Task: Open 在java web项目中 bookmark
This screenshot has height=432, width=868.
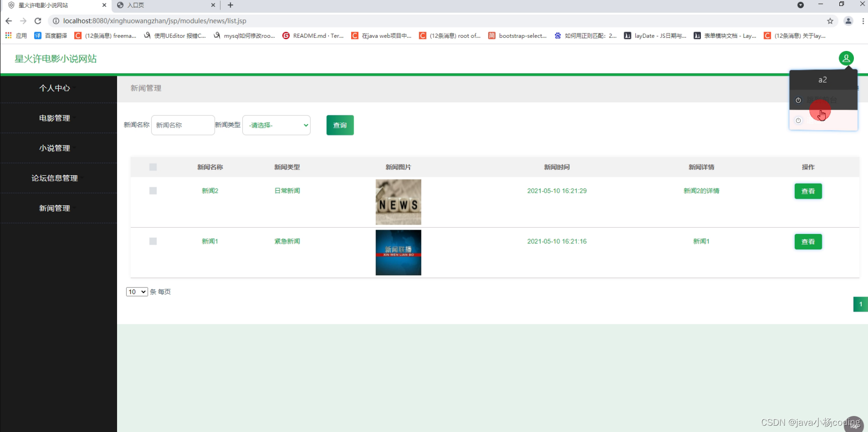Action: (x=381, y=35)
